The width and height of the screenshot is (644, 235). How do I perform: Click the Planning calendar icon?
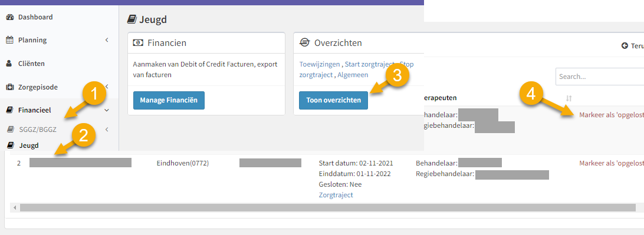click(x=10, y=40)
